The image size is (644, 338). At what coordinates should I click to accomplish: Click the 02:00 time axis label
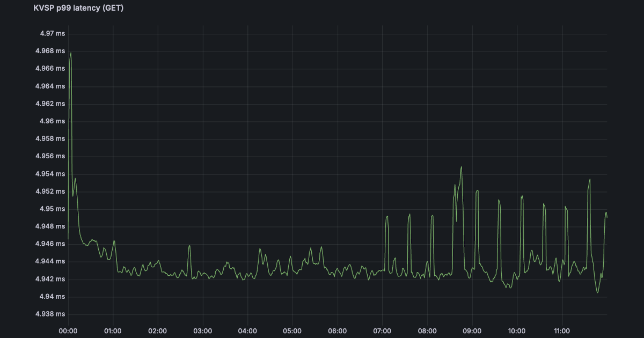click(x=158, y=331)
